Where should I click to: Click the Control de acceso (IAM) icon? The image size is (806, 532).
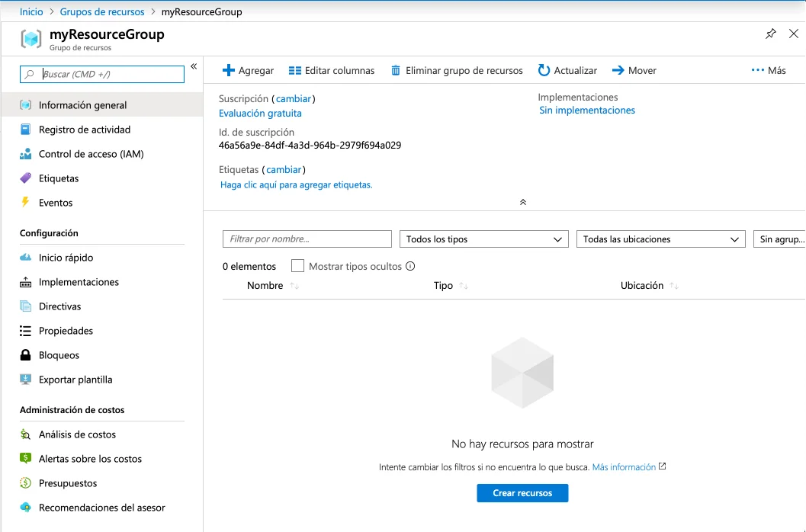[25, 154]
